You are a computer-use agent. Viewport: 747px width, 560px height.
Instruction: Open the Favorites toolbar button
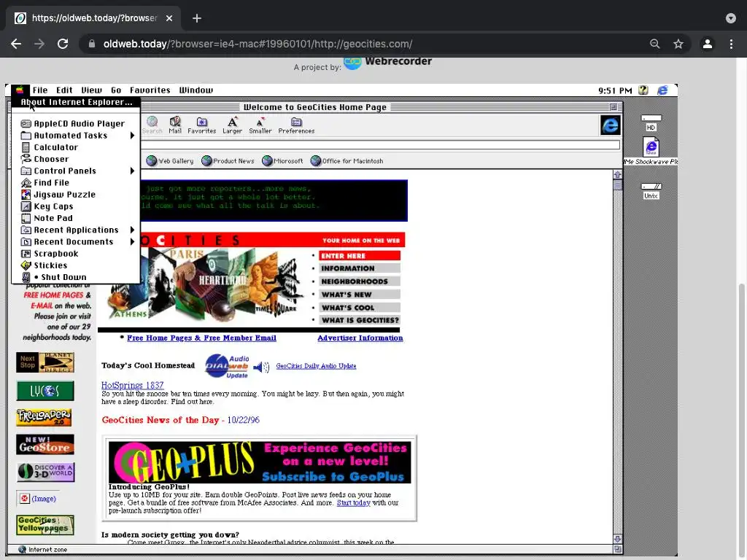point(201,125)
